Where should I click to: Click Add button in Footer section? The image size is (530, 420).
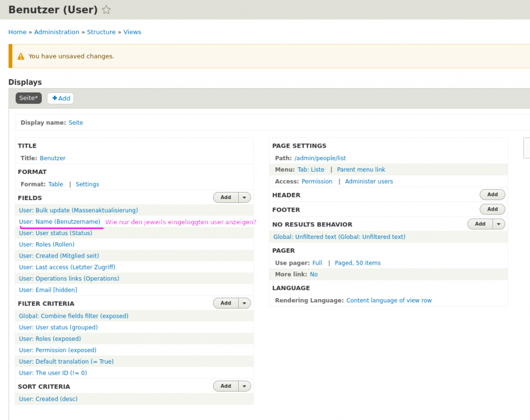coord(492,209)
